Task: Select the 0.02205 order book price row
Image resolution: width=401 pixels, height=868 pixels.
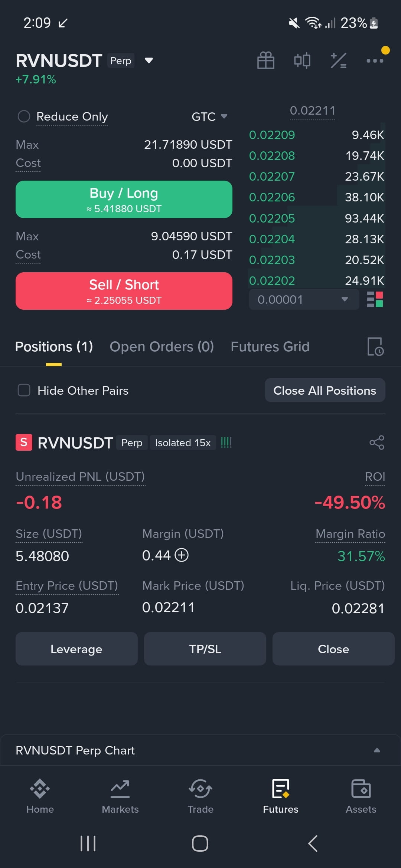Action: 317,218
